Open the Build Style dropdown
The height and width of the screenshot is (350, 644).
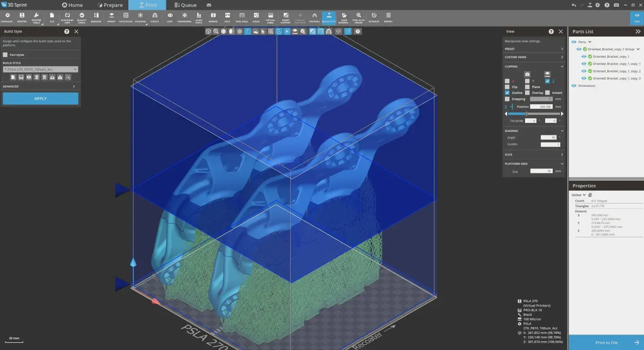41,69
